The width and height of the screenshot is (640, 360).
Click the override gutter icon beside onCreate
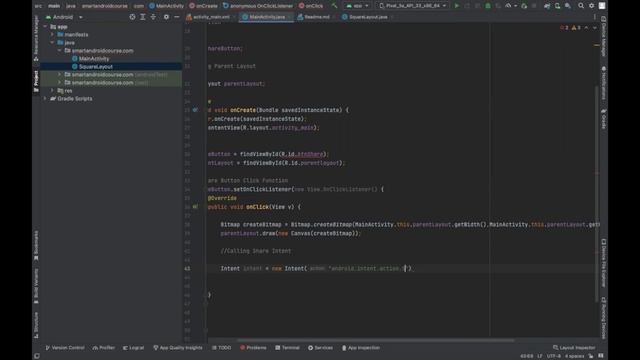point(195,110)
